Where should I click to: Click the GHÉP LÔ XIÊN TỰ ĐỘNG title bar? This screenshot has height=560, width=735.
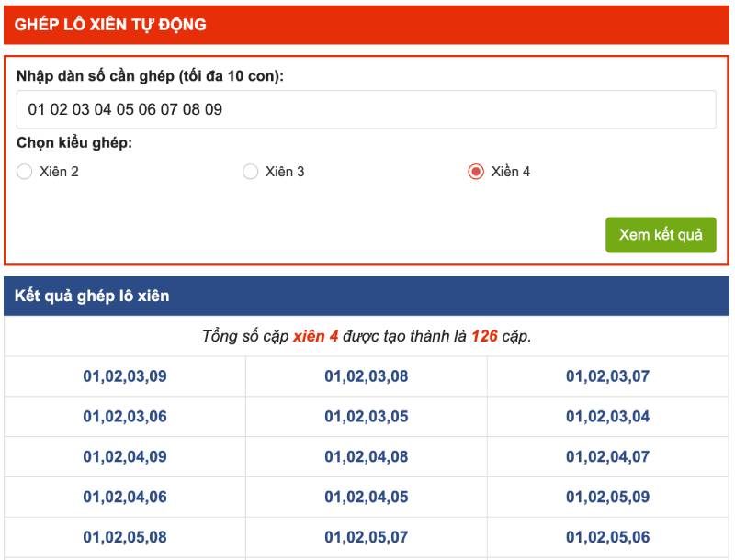coord(110,25)
